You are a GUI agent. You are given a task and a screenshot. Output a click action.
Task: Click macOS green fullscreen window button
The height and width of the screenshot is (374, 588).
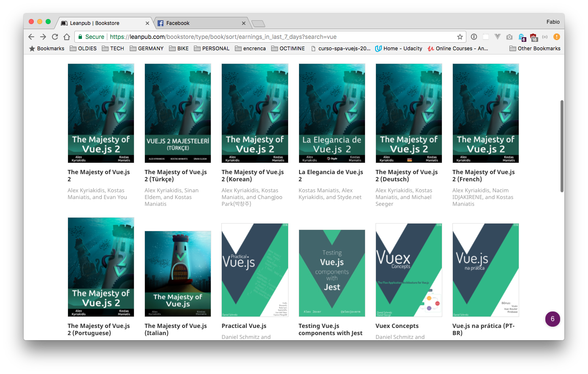tap(48, 22)
